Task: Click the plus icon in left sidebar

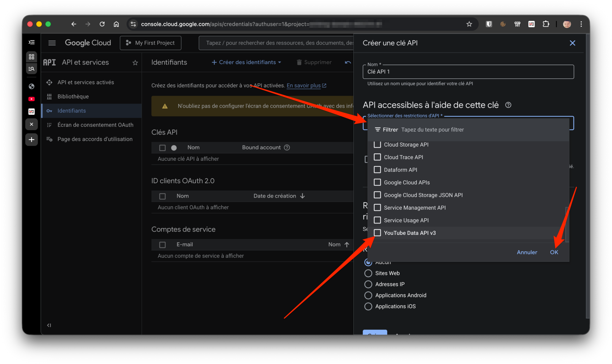Action: pos(32,140)
